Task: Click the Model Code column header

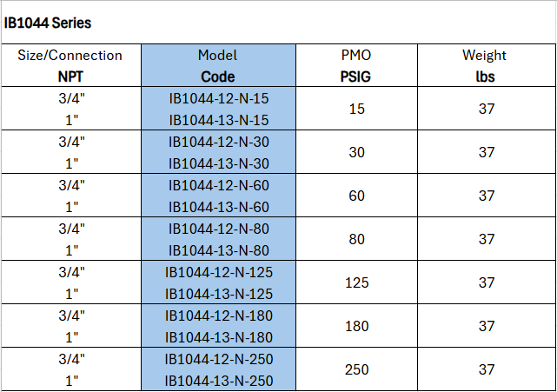Action: [218, 65]
